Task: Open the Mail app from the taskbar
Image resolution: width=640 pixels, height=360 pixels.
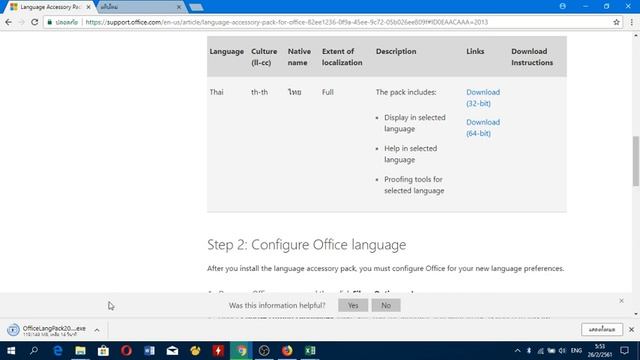Action: 172,351
